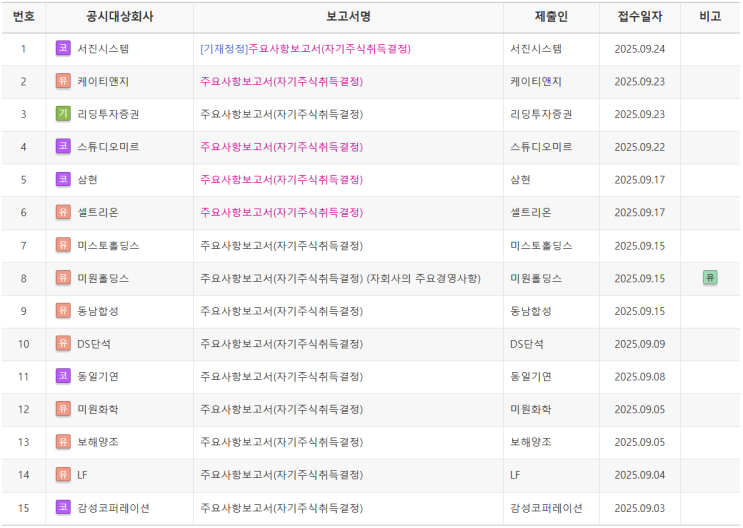Select company name 삼현 in 공시대상회사 column
This screenshot has height=528, width=743.
point(88,180)
